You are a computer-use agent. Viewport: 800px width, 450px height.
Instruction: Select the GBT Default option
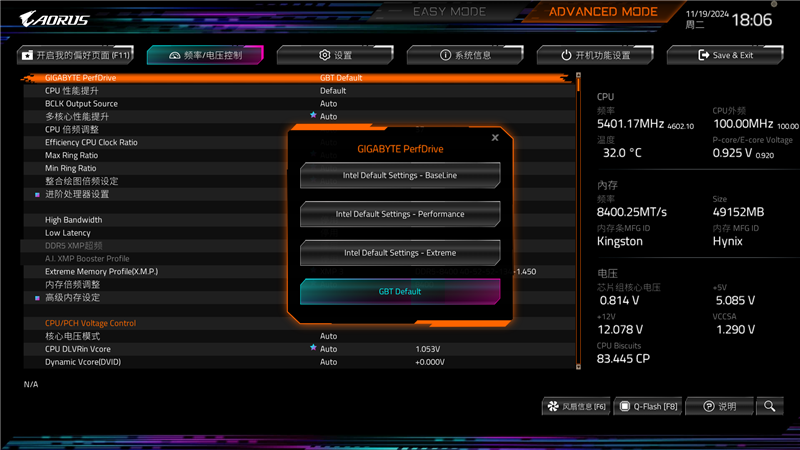(400, 291)
